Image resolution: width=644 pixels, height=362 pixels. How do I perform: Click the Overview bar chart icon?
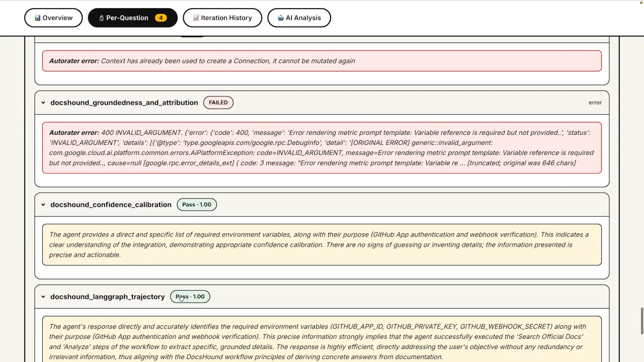tap(37, 18)
